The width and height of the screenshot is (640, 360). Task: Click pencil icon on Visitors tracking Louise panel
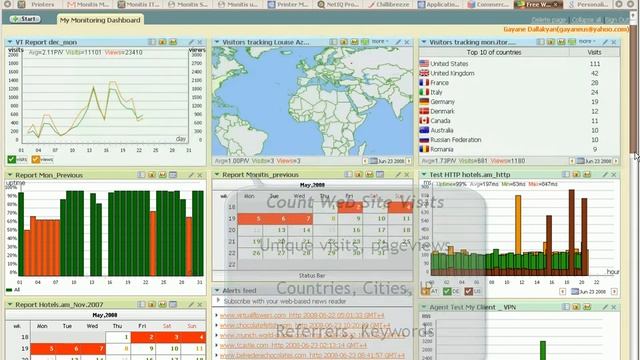pyautogui.click(x=398, y=42)
